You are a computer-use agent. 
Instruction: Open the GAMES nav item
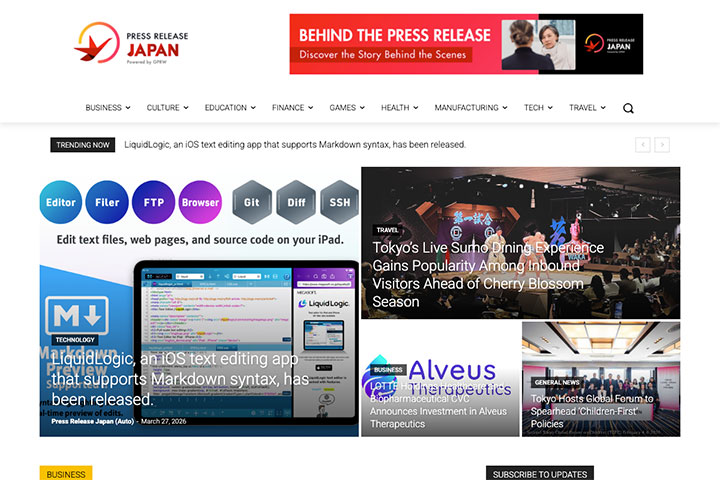point(343,107)
